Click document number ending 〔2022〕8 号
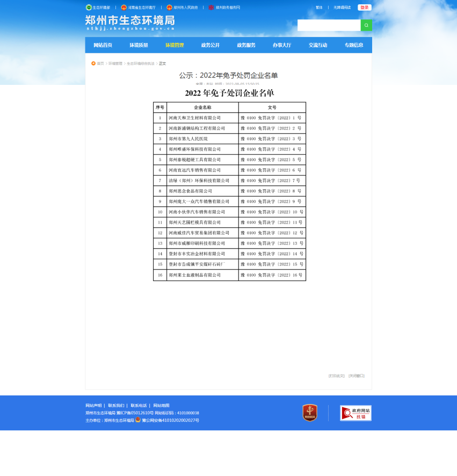The height and width of the screenshot is (476, 457). (x=272, y=191)
